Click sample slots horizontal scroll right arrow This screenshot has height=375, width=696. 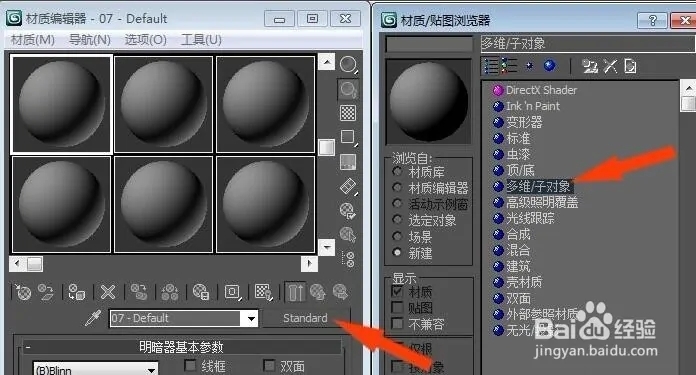309,264
